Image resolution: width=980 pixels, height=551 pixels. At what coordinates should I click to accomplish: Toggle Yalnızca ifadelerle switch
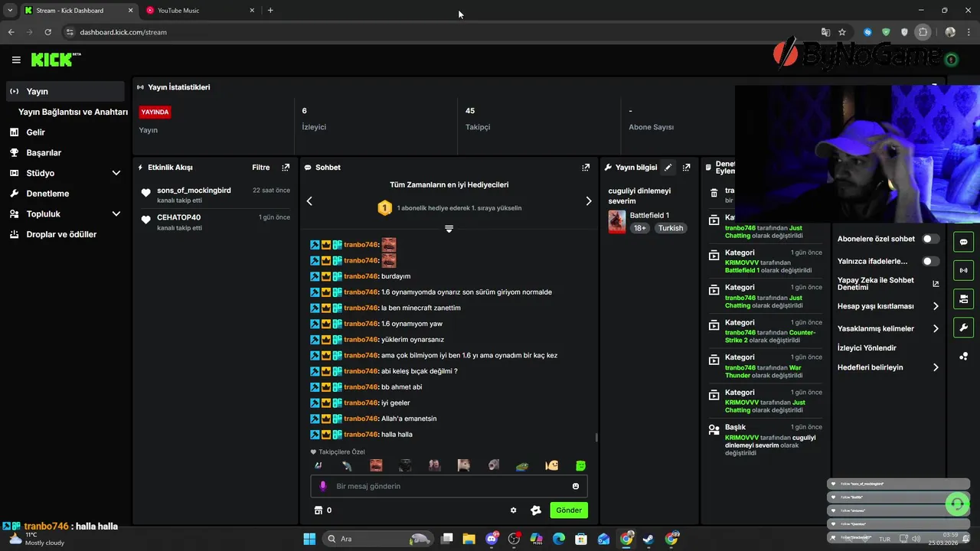point(930,261)
